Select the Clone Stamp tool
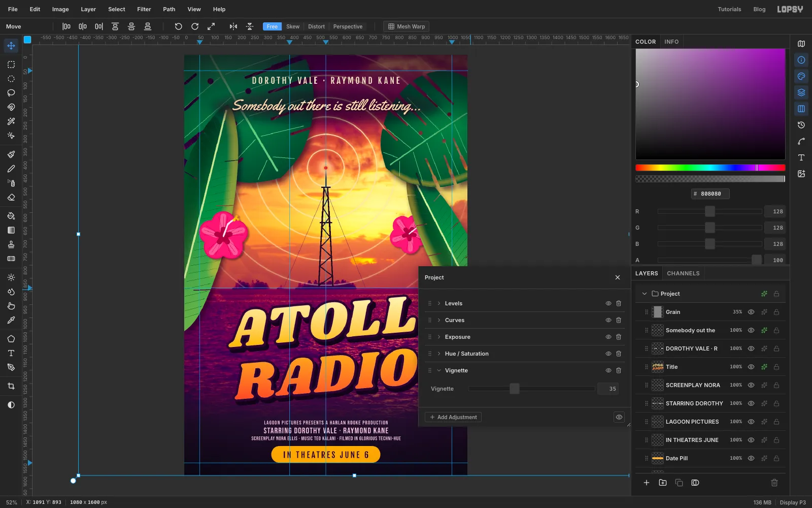The width and height of the screenshot is (812, 508). [x=11, y=244]
